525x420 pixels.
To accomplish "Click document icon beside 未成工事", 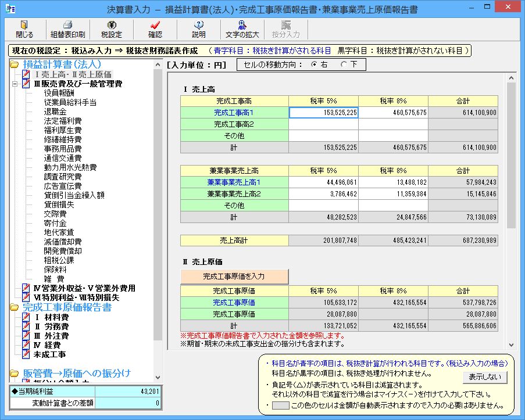I will 26,354.
